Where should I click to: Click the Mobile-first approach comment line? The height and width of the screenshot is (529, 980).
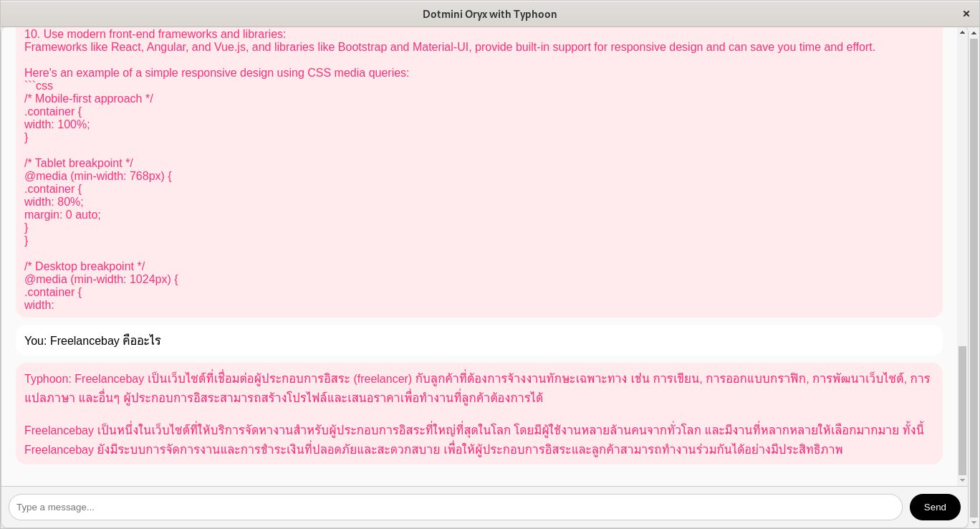click(89, 98)
